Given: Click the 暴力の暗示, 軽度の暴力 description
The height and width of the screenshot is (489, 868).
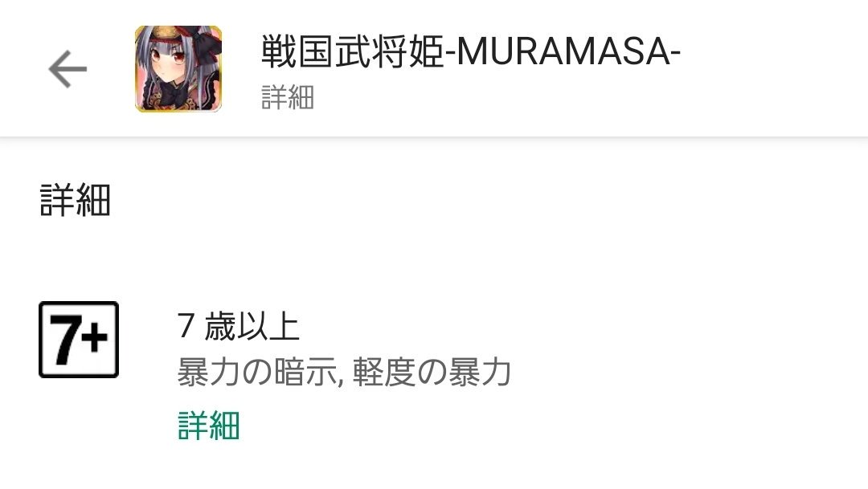Looking at the screenshot, I should point(344,371).
